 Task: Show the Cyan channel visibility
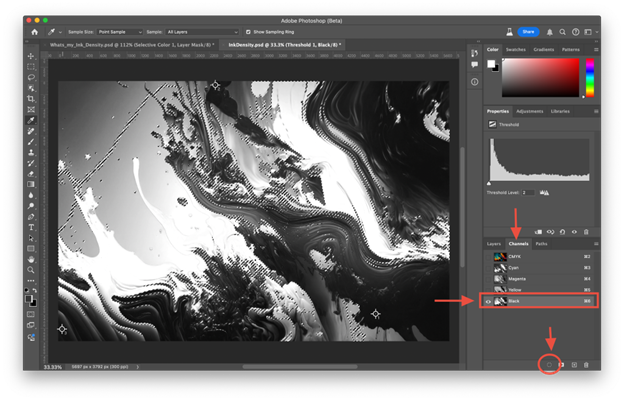tap(488, 267)
